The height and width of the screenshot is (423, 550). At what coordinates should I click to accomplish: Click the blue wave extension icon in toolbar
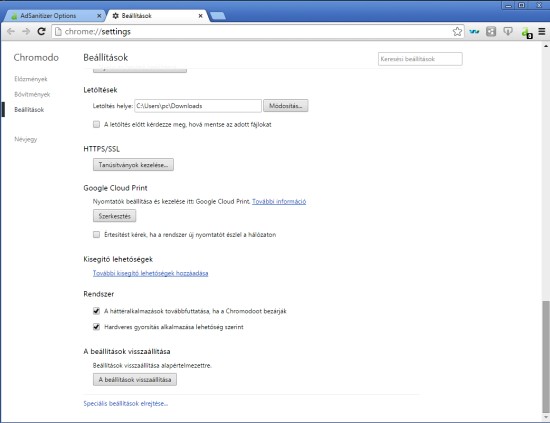pyautogui.click(x=474, y=32)
